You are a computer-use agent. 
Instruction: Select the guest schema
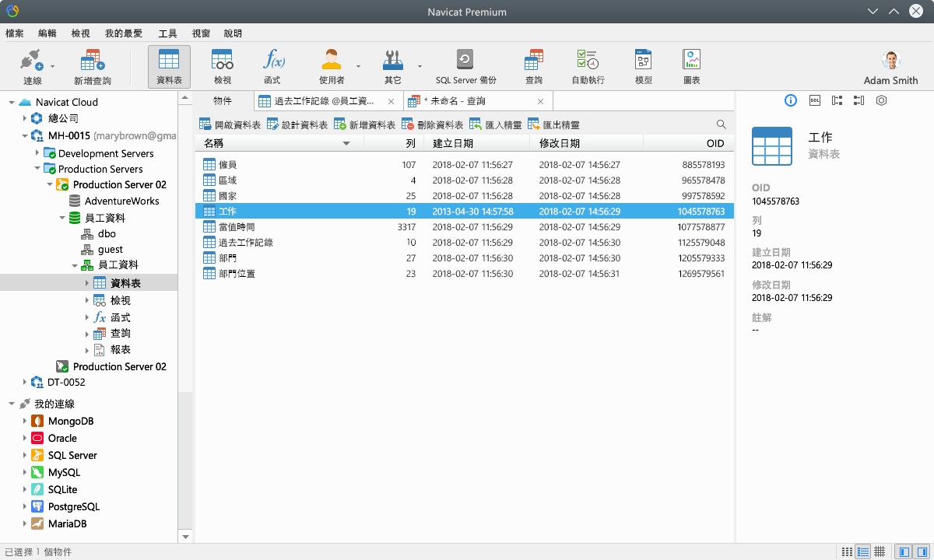point(102,249)
